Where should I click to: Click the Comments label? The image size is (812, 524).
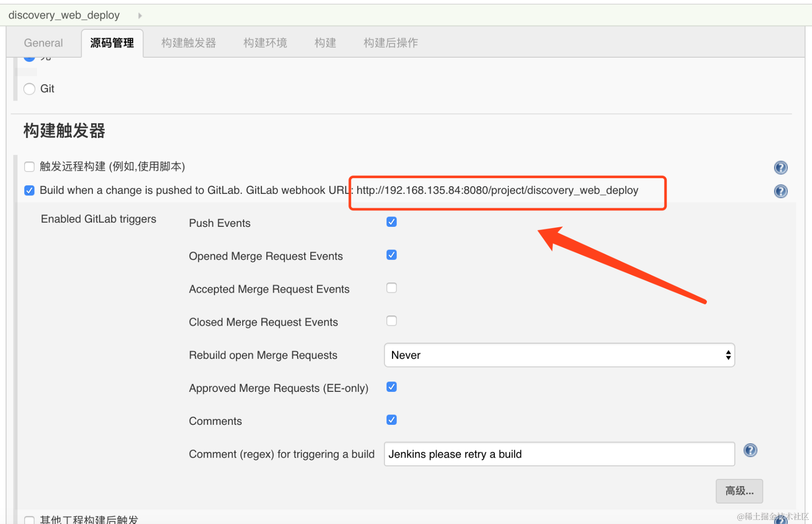[x=215, y=421]
